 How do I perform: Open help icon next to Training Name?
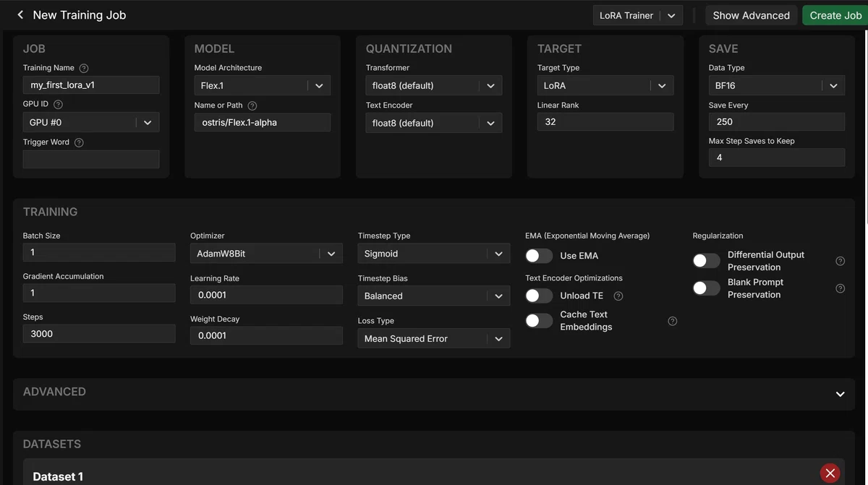84,68
